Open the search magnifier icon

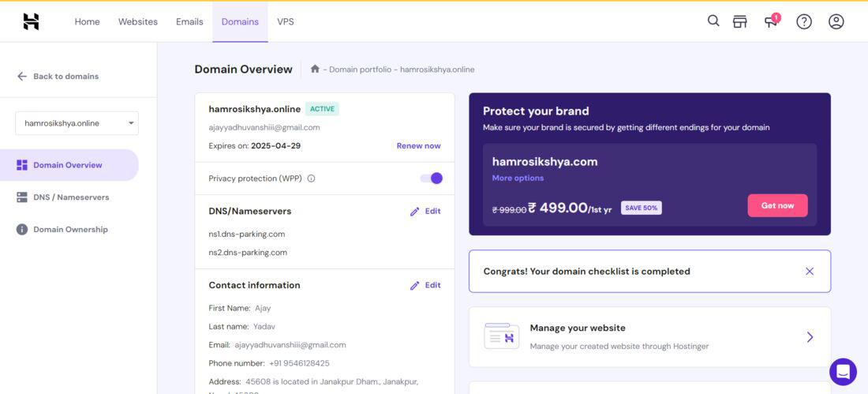coord(713,21)
